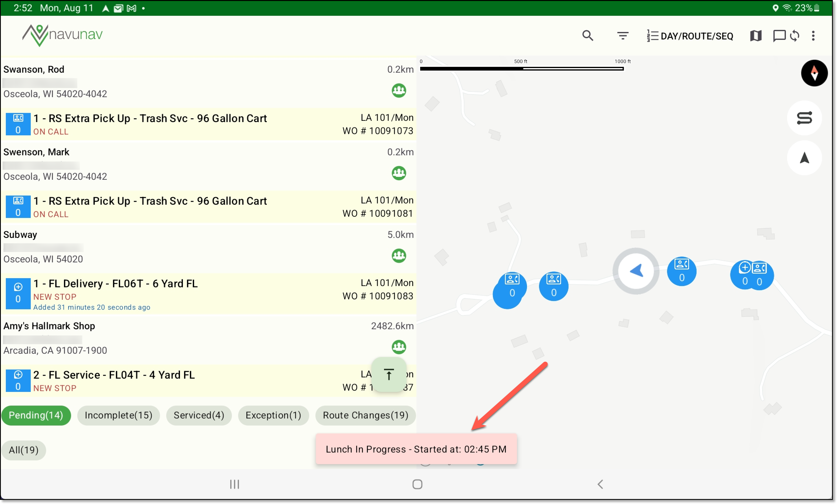The width and height of the screenshot is (837, 504).
Task: Open the search icon in the toolbar
Action: click(587, 36)
